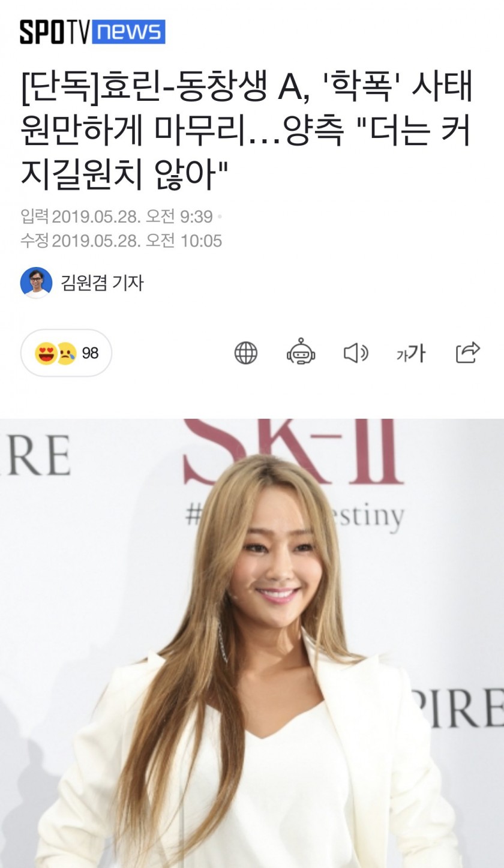The height and width of the screenshot is (868, 504).
Task: Open reporter 김원겸 기자 name link
Action: click(102, 283)
